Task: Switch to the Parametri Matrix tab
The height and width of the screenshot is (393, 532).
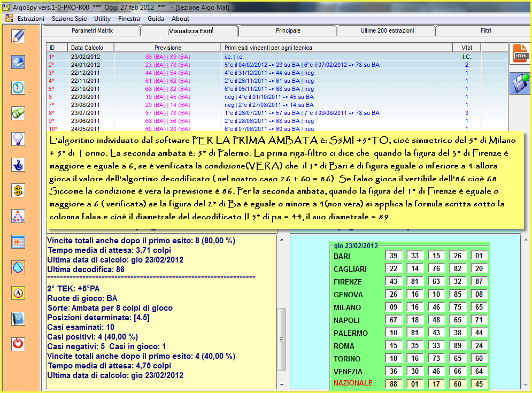Action: (x=92, y=30)
